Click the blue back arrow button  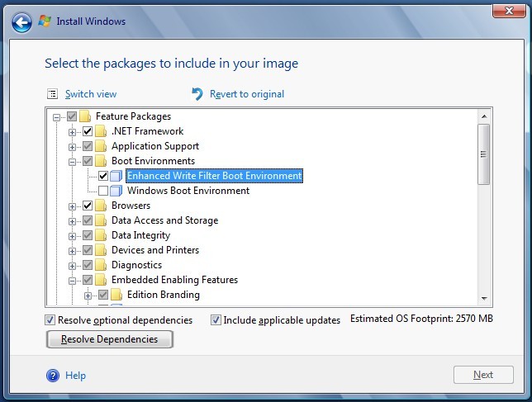coord(21,23)
